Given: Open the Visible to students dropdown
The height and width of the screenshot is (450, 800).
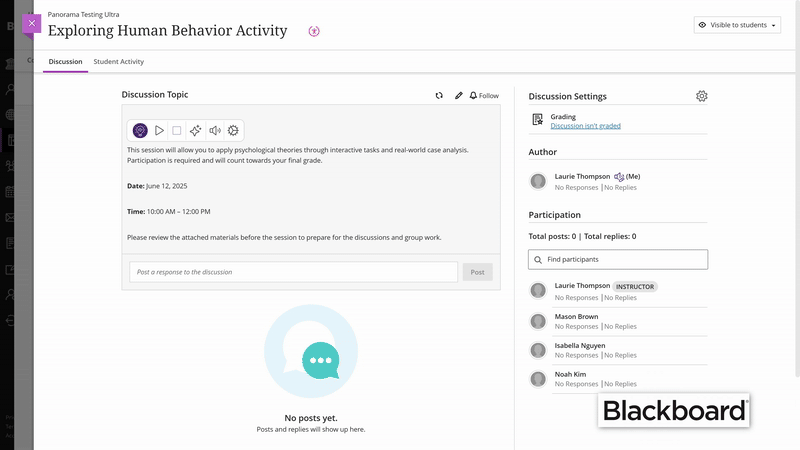Looking at the screenshot, I should click(737, 25).
